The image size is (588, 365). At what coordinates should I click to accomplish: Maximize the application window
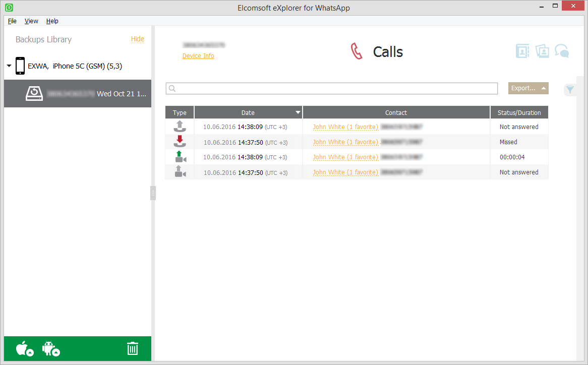click(555, 6)
